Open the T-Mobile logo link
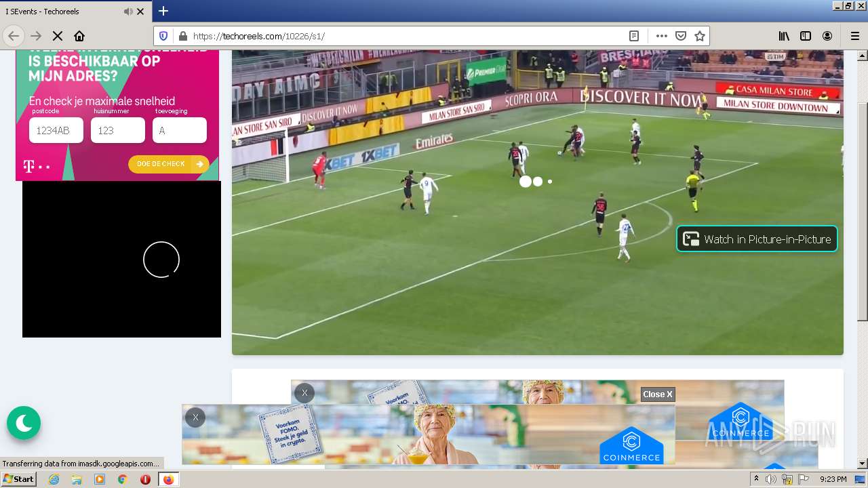 [x=37, y=165]
